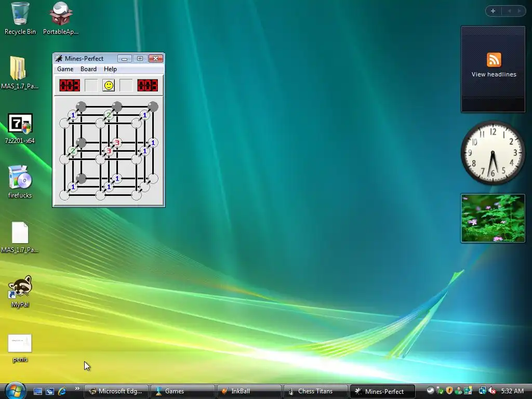Select the white image file icon at the bottom of the desktop
Image resolution: width=532 pixels, height=399 pixels.
20,348
